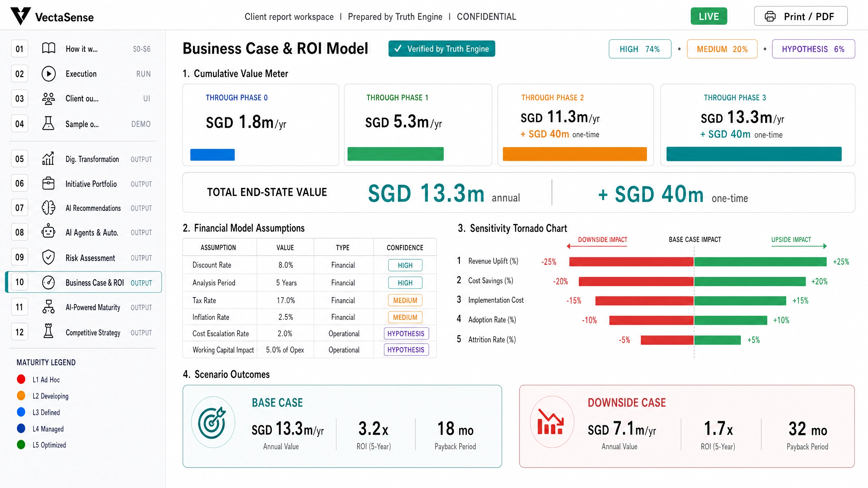
Task: Click the 'Implementation Cost' tornado row label
Action: click(496, 300)
